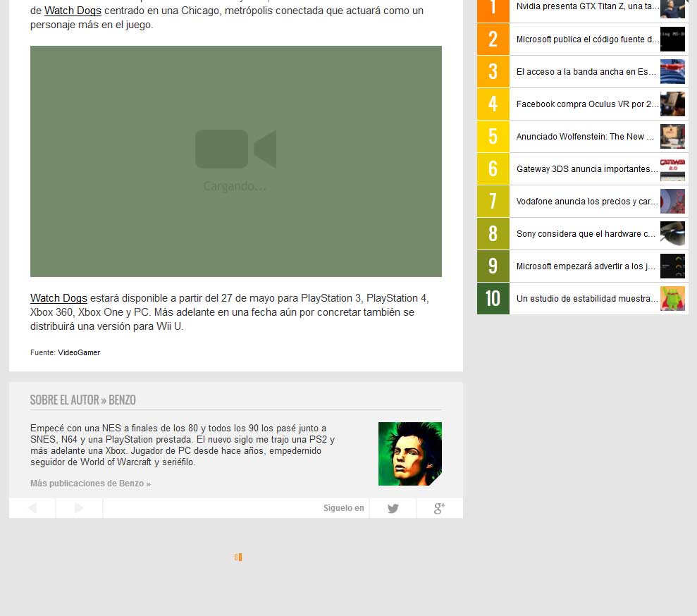Image resolution: width=697 pixels, height=616 pixels.
Task: Click ranking number 1 badge
Action: pyautogui.click(x=493, y=11)
